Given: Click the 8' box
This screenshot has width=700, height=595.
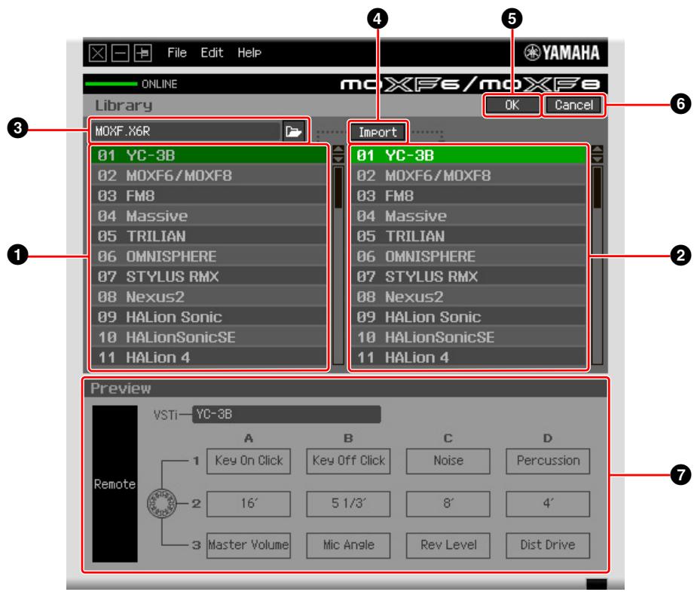Looking at the screenshot, I should coord(448,504).
